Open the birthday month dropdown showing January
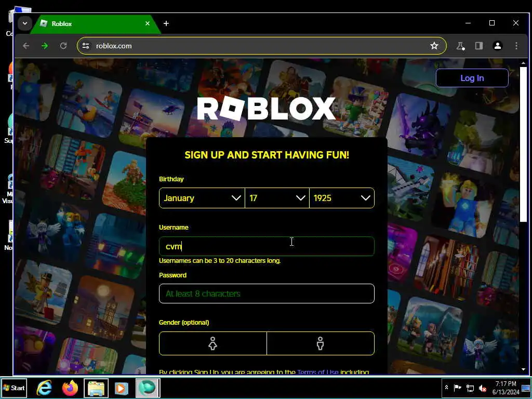 point(202,198)
